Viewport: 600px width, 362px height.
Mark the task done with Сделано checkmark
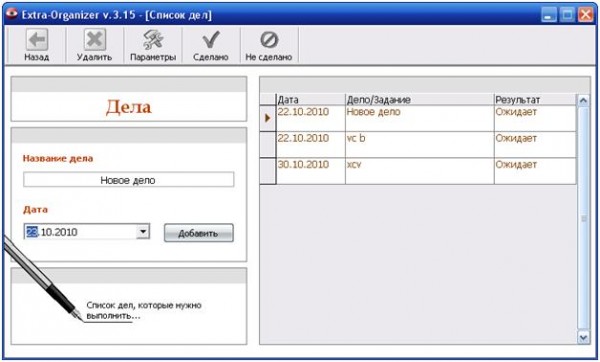tap(211, 40)
